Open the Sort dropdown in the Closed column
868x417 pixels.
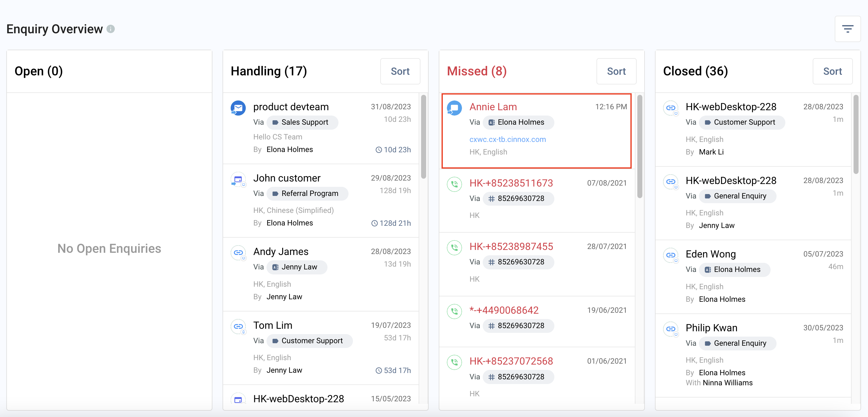coord(832,71)
